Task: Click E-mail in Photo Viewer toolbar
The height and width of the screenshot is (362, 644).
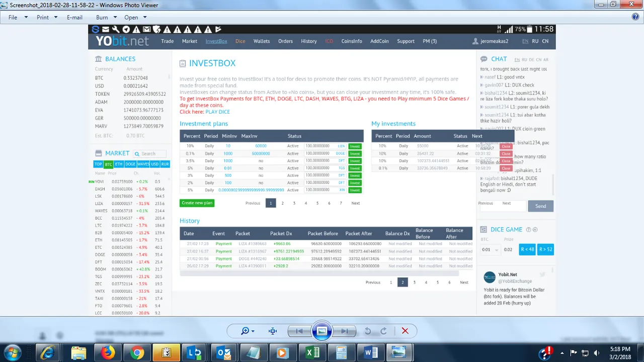Action: (74, 17)
